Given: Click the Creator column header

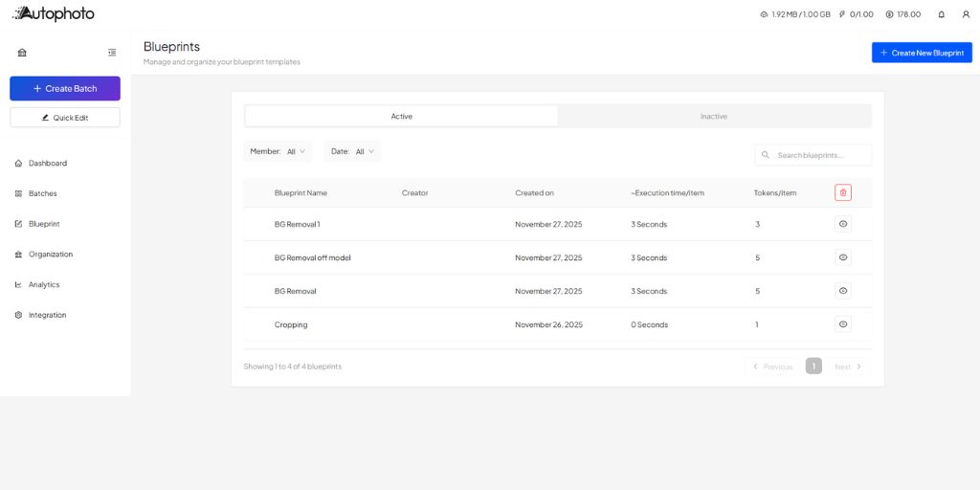Looking at the screenshot, I should click(x=415, y=193).
